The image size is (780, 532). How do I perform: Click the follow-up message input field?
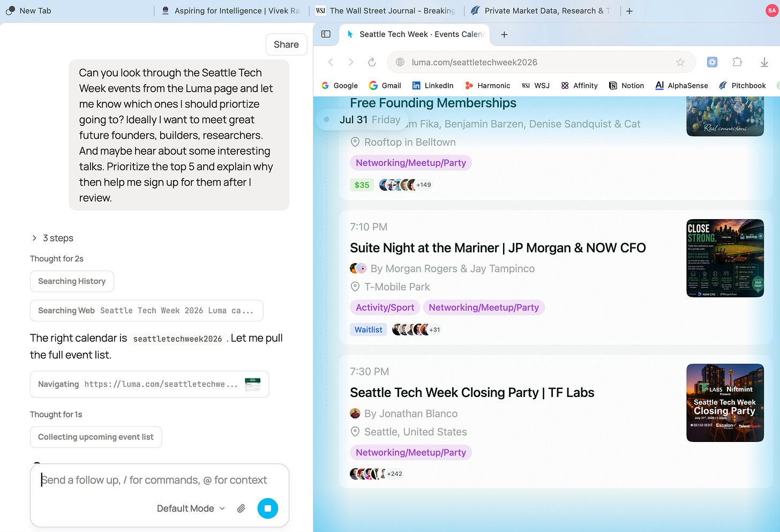(160, 480)
